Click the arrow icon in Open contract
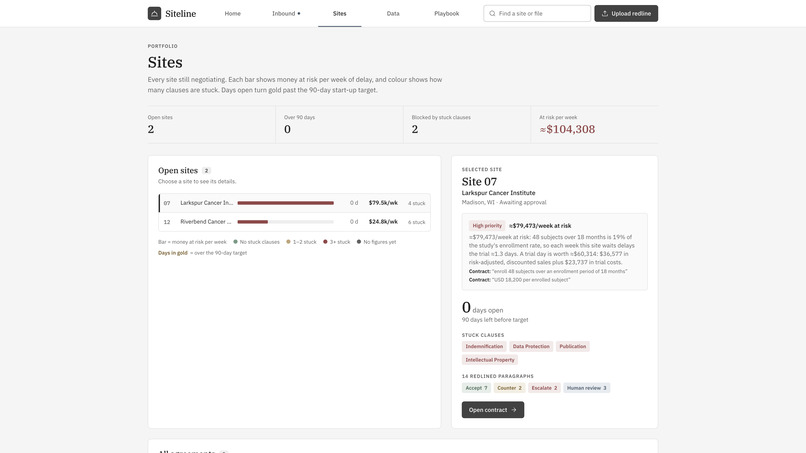 514,410
